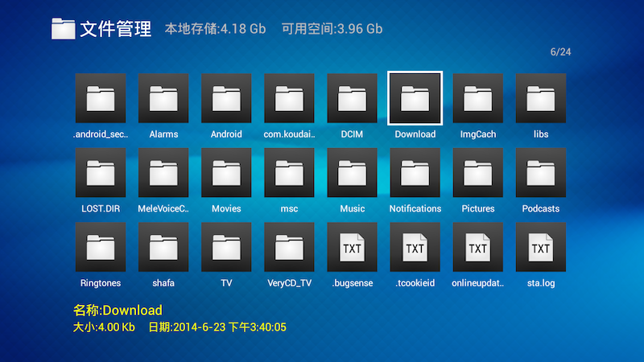The width and height of the screenshot is (644, 362).
Task: Open the Alarms folder
Action: (x=163, y=98)
